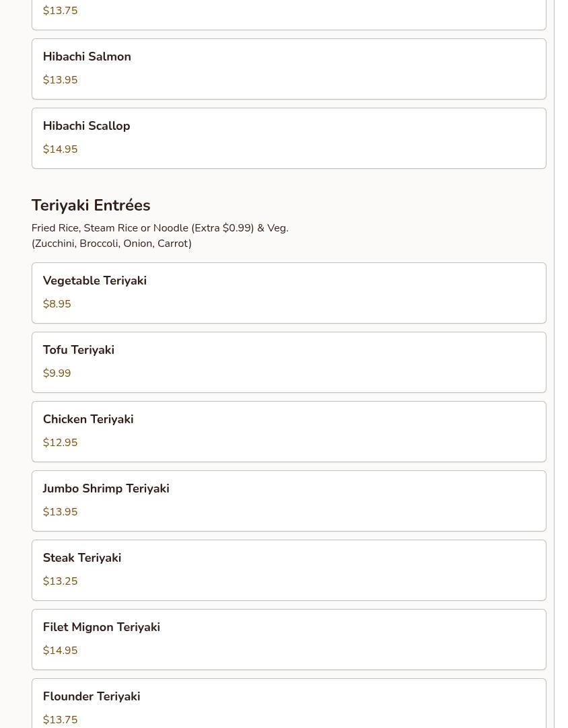
Task: Click the Jumbo Shrimp Teriyaki $13.95 price
Action: (x=61, y=512)
